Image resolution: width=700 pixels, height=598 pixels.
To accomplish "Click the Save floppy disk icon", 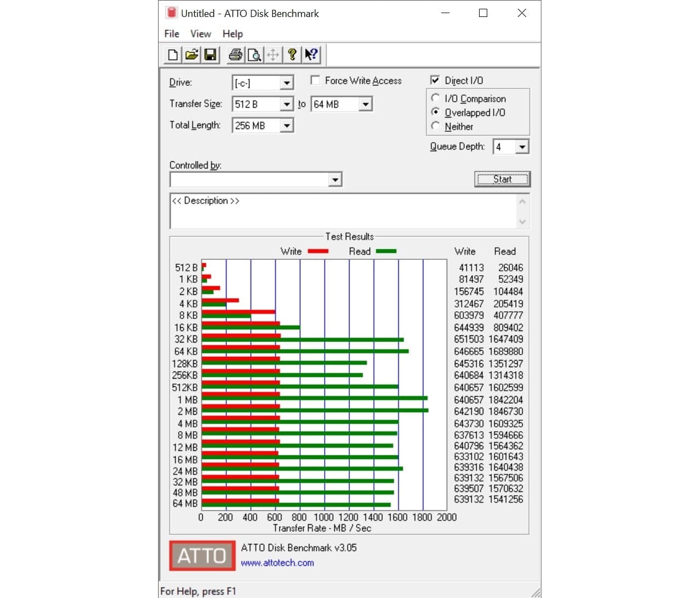I will point(210,55).
